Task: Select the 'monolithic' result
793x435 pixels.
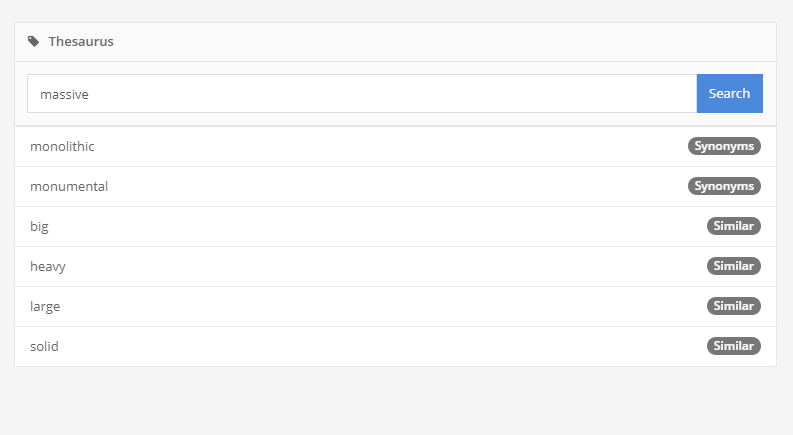Action: point(62,147)
